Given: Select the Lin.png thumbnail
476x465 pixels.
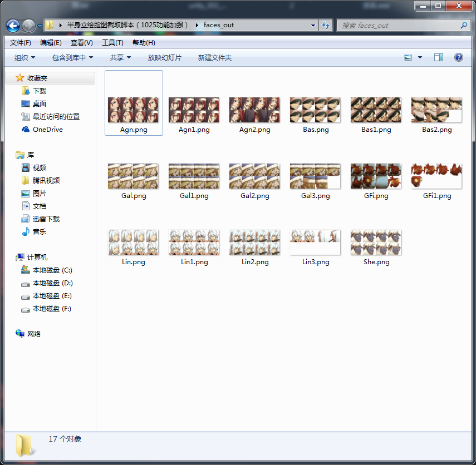Looking at the screenshot, I should (x=134, y=243).
